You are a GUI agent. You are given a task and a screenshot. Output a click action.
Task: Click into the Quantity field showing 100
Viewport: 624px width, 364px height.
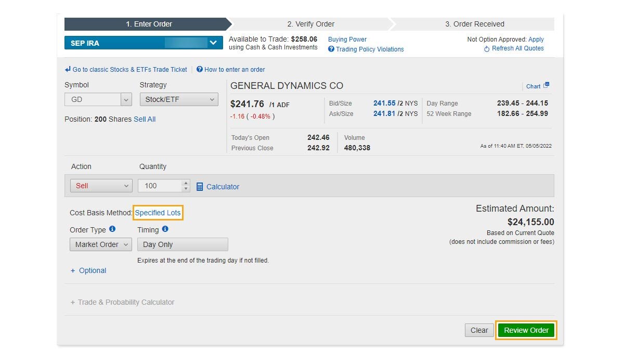pyautogui.click(x=160, y=186)
